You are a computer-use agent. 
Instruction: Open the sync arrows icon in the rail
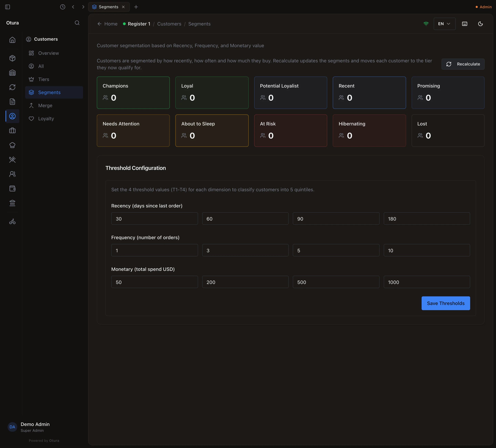pyautogui.click(x=12, y=87)
